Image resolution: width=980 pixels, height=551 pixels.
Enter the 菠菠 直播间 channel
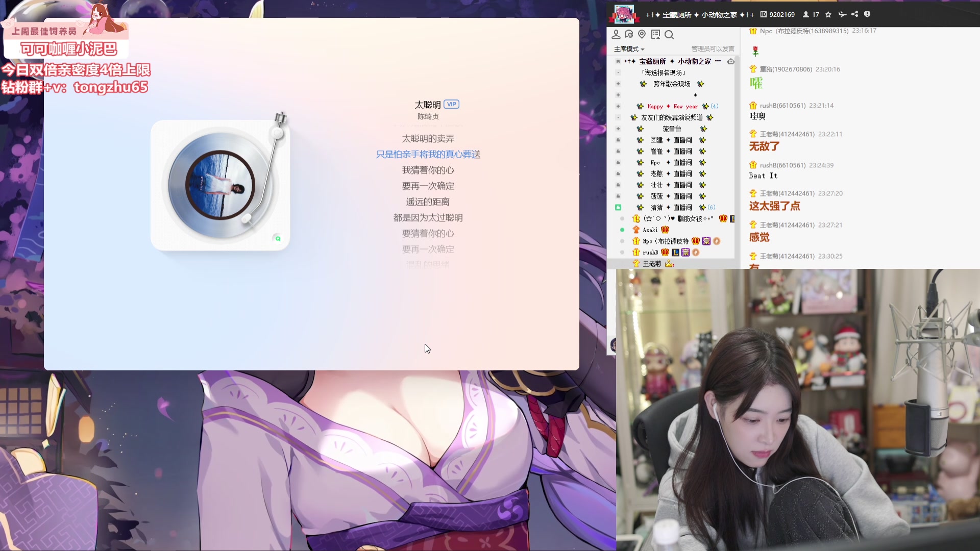pyautogui.click(x=671, y=196)
